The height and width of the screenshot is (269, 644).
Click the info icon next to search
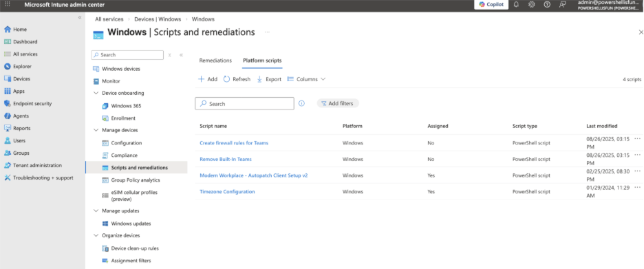click(x=301, y=103)
